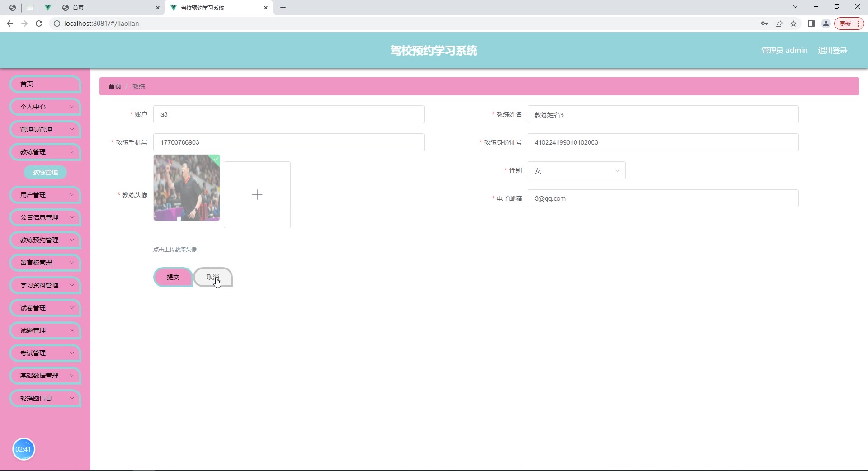This screenshot has height=471, width=868.
Task: Go back to the previous page
Action: pos(10,24)
